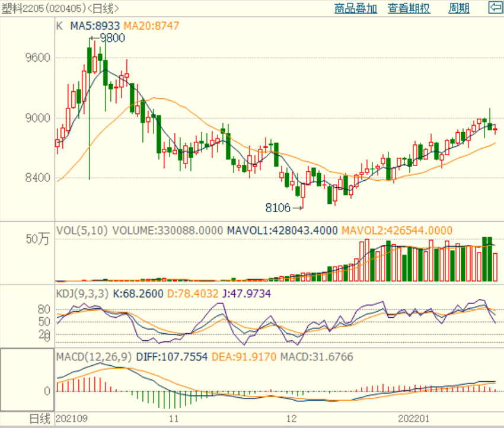Open the 商品叠加 overlay link
This screenshot has height=428, width=504.
click(x=355, y=8)
